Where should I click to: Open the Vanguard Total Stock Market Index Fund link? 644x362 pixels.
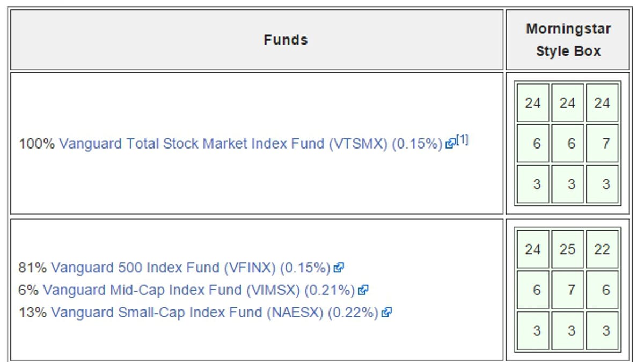pos(251,144)
